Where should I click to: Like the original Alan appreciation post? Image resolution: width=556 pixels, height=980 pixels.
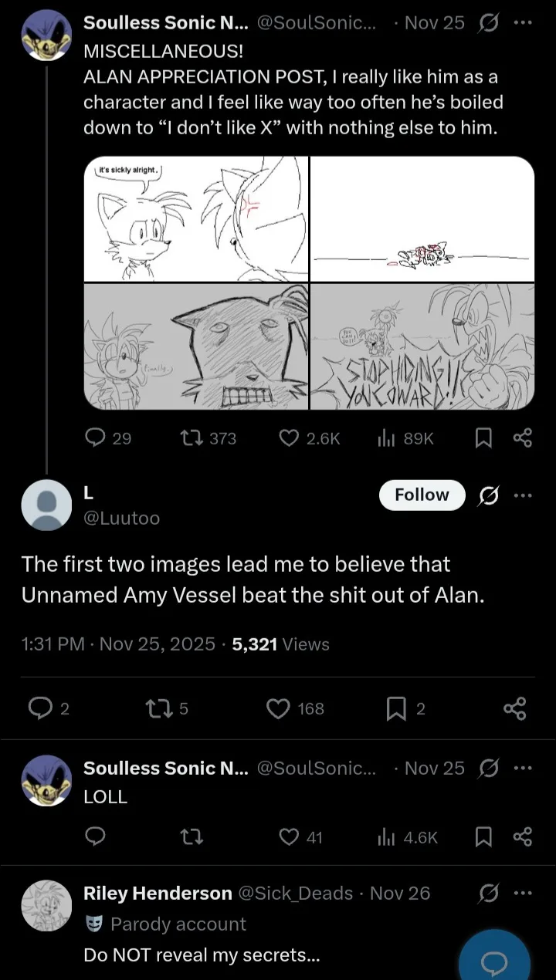pos(289,438)
